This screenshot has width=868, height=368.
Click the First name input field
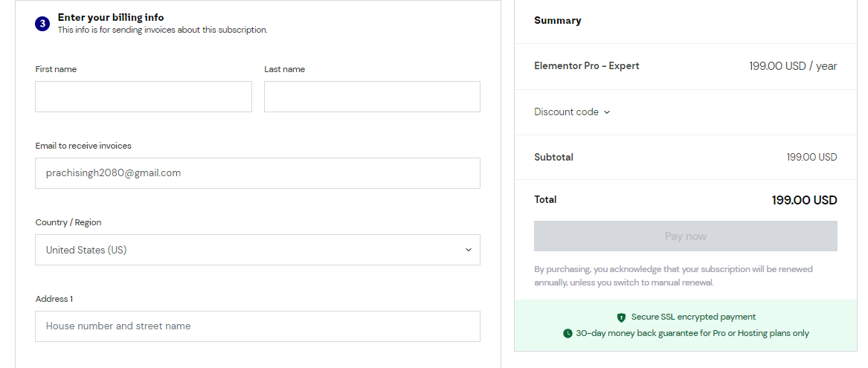pos(144,97)
